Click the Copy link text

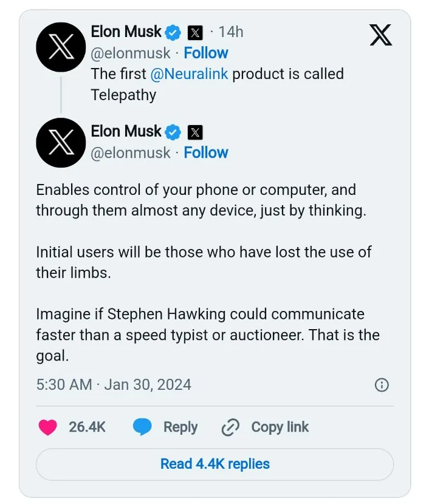(x=280, y=427)
